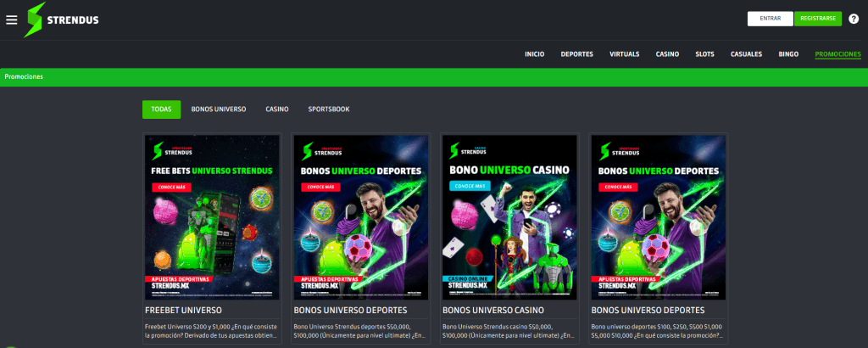
Task: Select the SPORTSBOOK filter tab
Action: click(329, 109)
